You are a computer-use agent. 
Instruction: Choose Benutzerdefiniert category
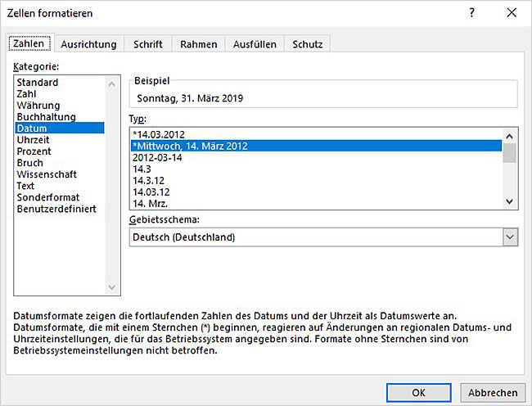(60, 209)
